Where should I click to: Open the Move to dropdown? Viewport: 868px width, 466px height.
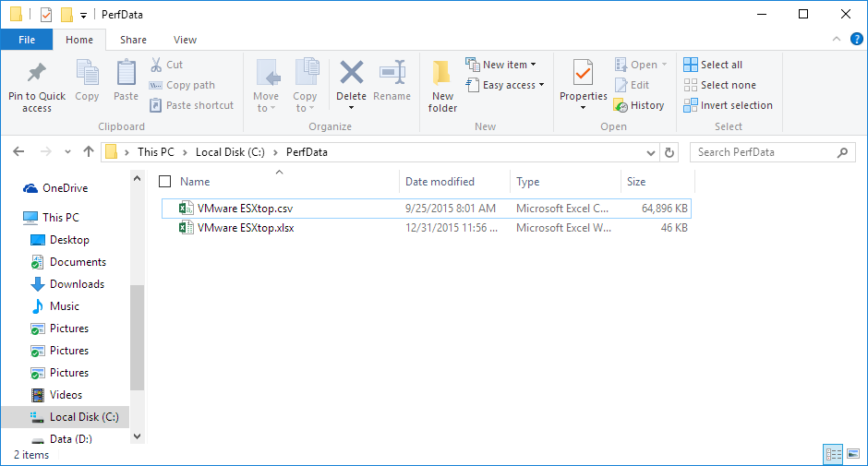point(266,87)
